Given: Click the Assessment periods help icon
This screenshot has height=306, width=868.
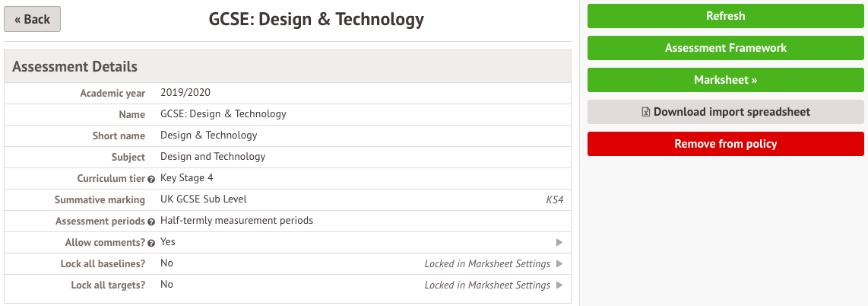Looking at the screenshot, I should tap(151, 222).
